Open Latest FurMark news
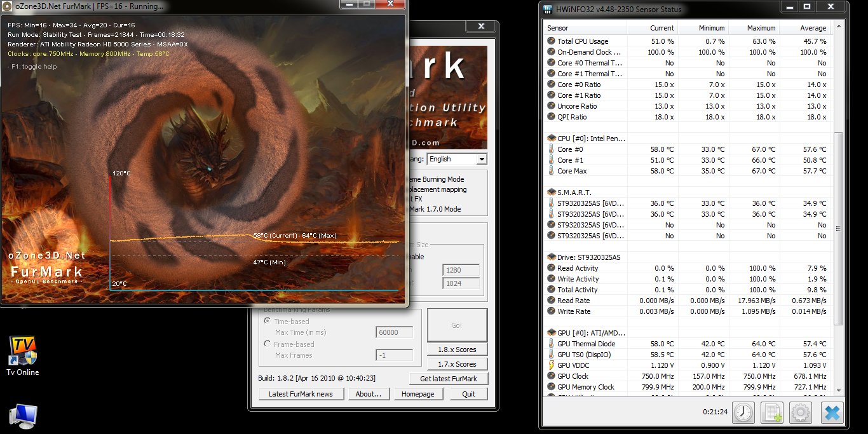The height and width of the screenshot is (434, 868). 301,394
